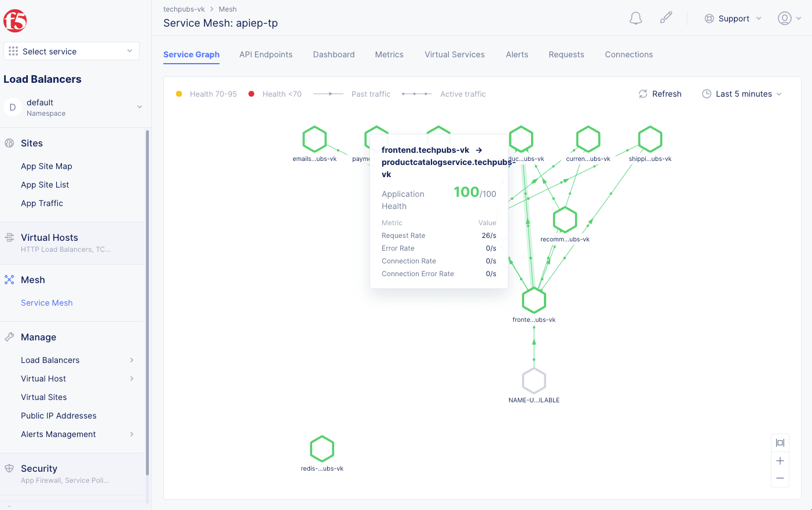Open the notifications bell
This screenshot has height=510, width=812.
click(635, 19)
